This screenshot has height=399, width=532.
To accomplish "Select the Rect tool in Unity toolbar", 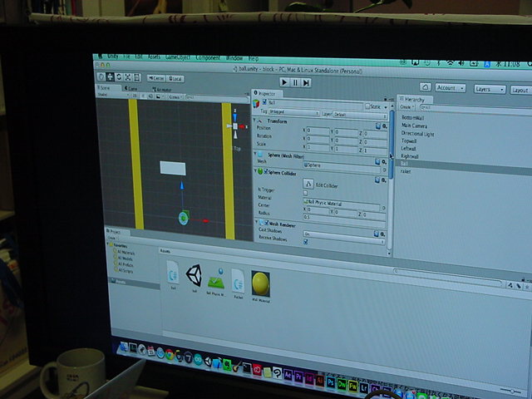I will tap(136, 77).
